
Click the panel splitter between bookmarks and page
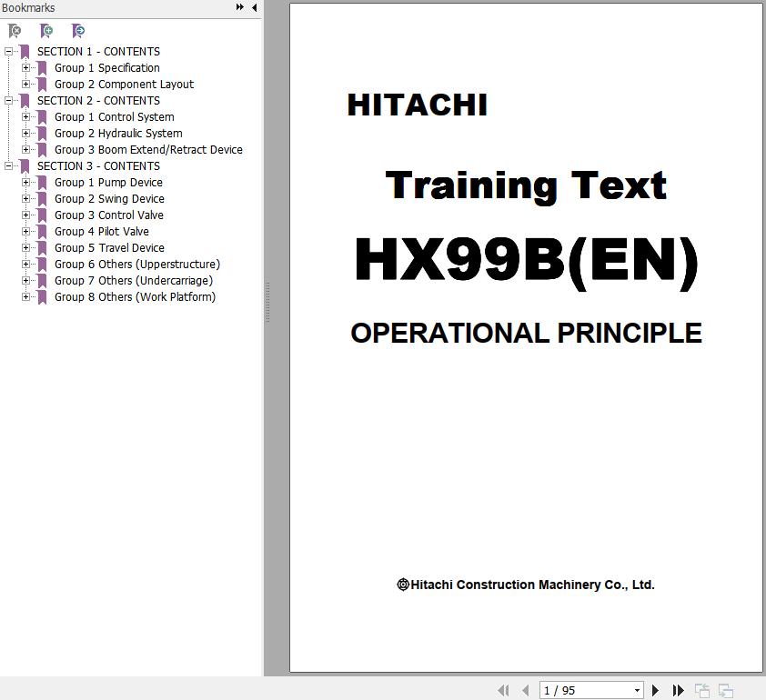(x=267, y=300)
